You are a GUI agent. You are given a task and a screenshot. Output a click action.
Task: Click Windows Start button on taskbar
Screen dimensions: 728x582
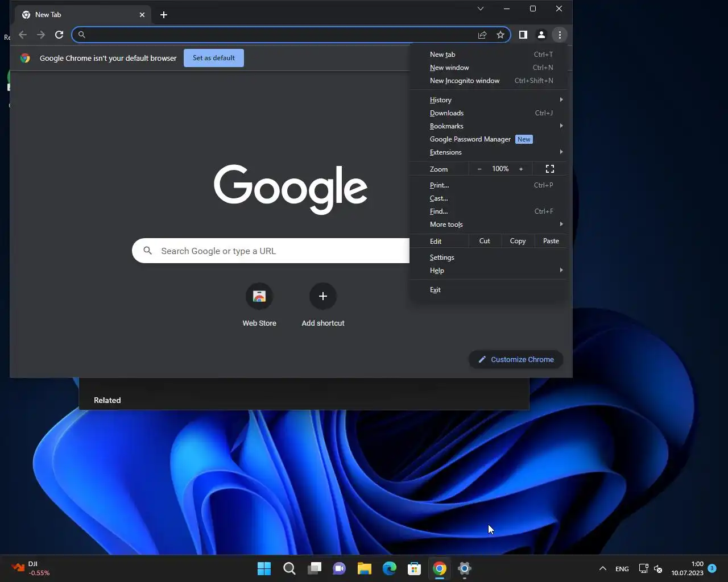[x=264, y=568]
